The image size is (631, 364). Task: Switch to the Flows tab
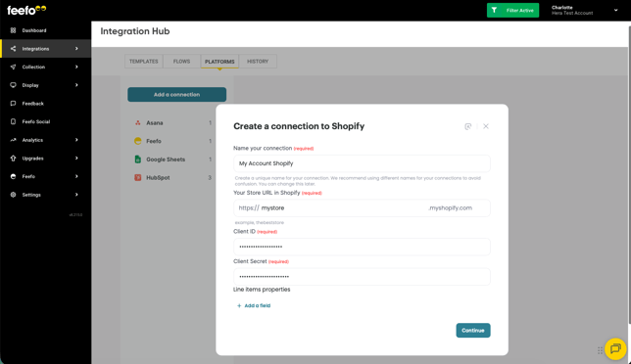click(x=181, y=62)
